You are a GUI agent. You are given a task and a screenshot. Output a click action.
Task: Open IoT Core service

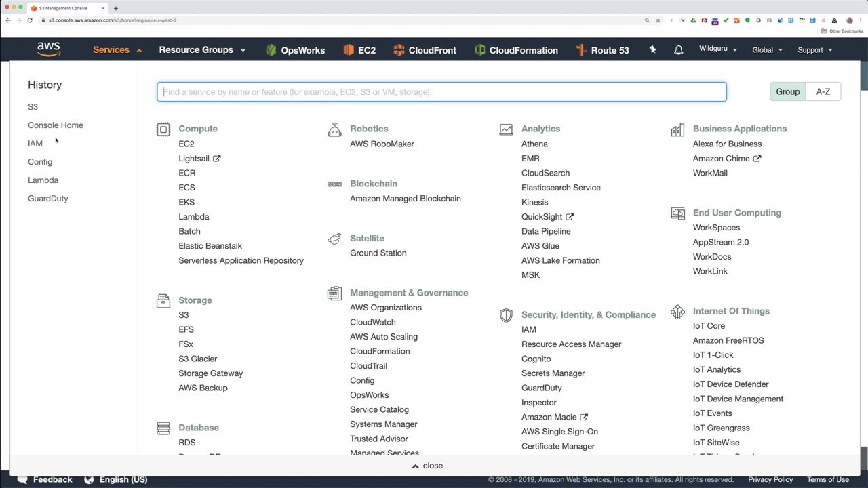tap(709, 326)
